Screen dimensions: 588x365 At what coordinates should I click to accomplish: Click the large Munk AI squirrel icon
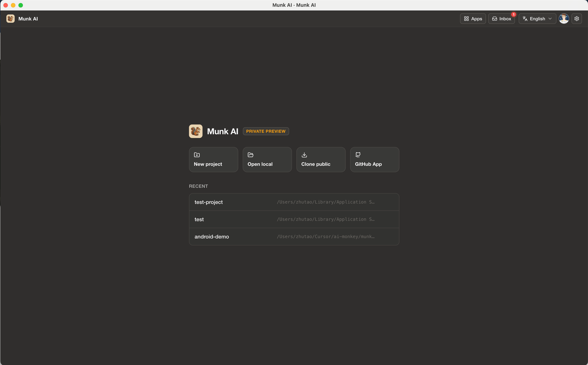(x=196, y=131)
